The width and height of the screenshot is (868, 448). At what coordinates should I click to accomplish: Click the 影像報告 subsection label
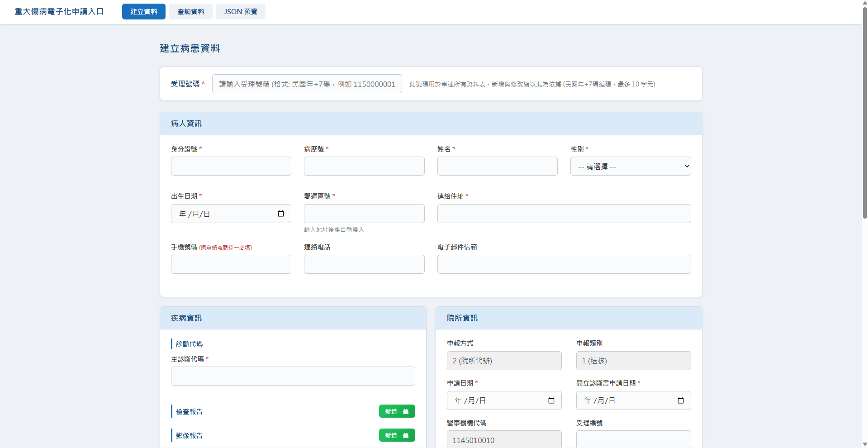click(189, 435)
